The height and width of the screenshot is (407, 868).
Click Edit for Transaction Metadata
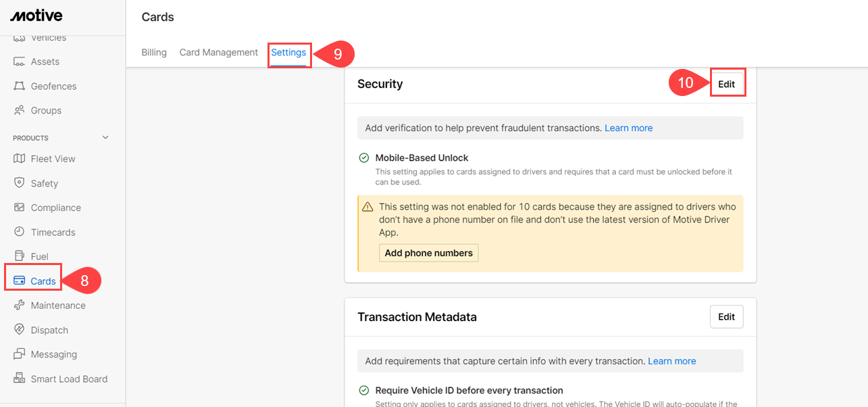(x=726, y=316)
